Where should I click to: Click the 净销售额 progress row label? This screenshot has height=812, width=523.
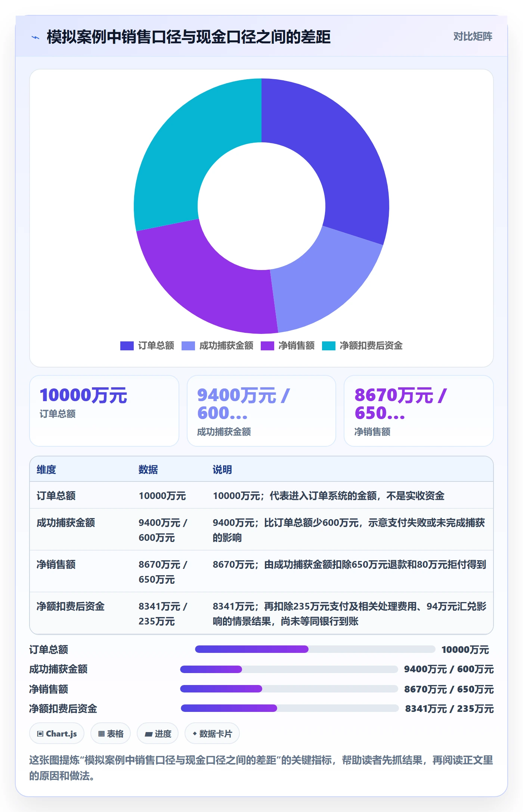coord(49,689)
